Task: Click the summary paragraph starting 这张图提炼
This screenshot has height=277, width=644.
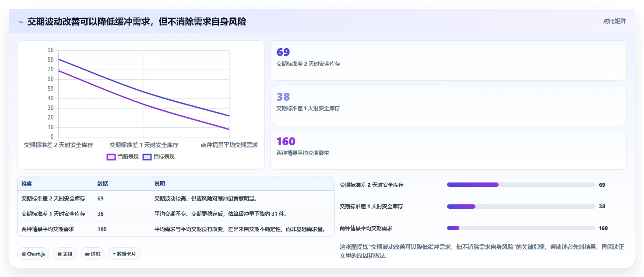Action: [x=482, y=251]
